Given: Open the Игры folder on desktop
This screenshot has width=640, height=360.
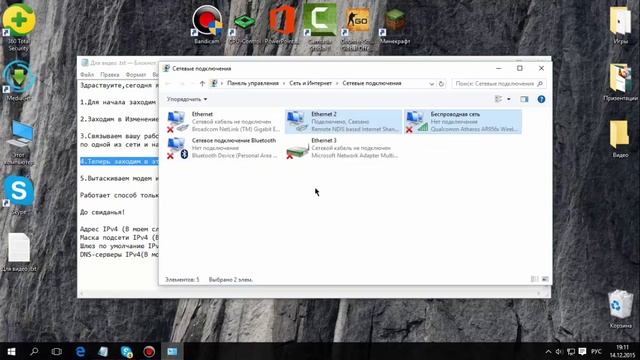Looking at the screenshot, I should (x=620, y=24).
